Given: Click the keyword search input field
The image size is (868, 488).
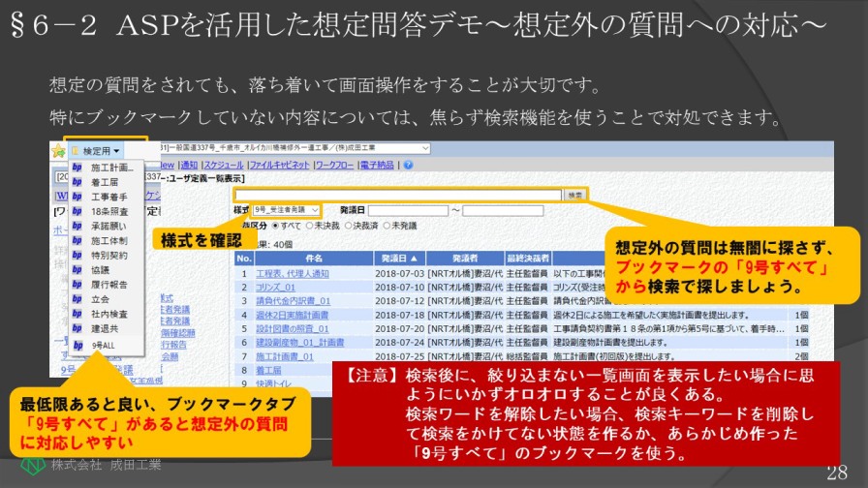Looking at the screenshot, I should click(397, 195).
